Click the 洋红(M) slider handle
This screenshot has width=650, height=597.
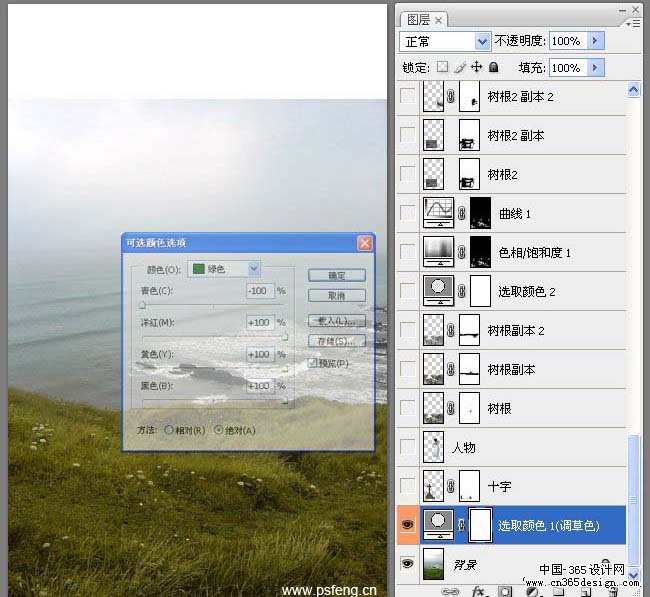tap(285, 337)
